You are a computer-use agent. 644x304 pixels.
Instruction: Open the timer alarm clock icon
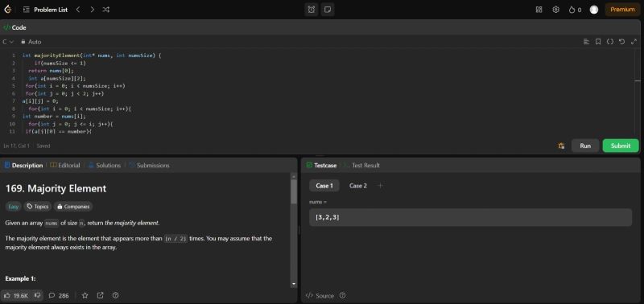[x=312, y=10]
